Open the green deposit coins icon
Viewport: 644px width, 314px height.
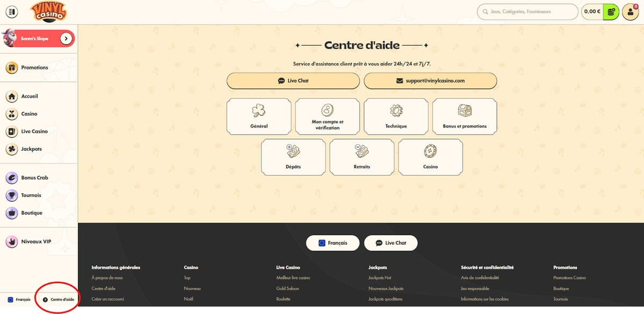click(x=611, y=11)
